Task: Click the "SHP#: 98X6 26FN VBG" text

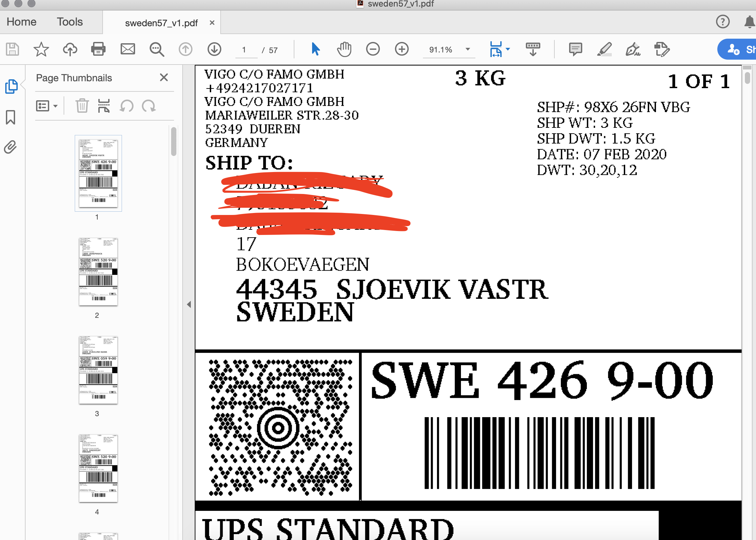Action: coord(613,107)
